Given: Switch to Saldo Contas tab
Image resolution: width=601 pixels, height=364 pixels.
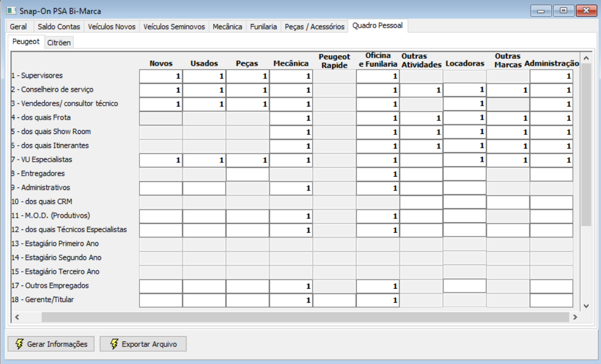Looking at the screenshot, I should 59,26.
